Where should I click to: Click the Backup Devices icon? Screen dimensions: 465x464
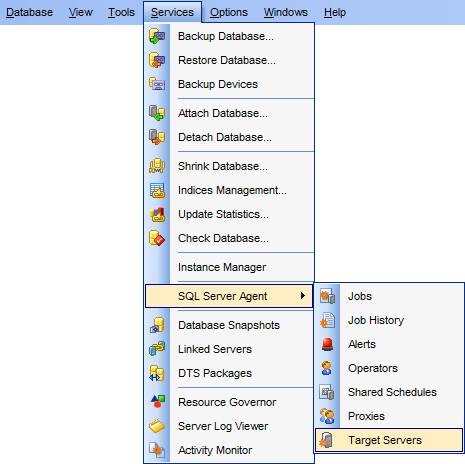pos(157,84)
